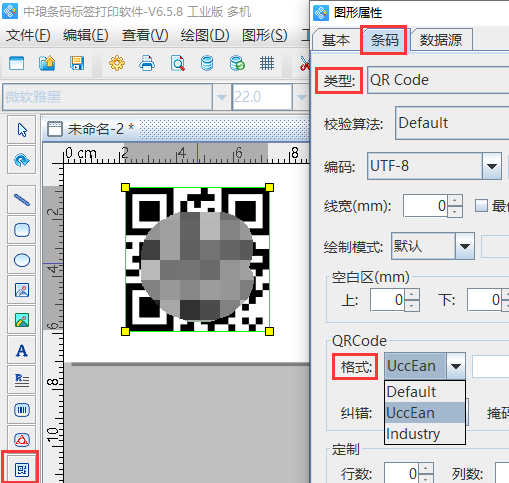Select the text tool letter A
509x483 pixels.
(x=22, y=350)
